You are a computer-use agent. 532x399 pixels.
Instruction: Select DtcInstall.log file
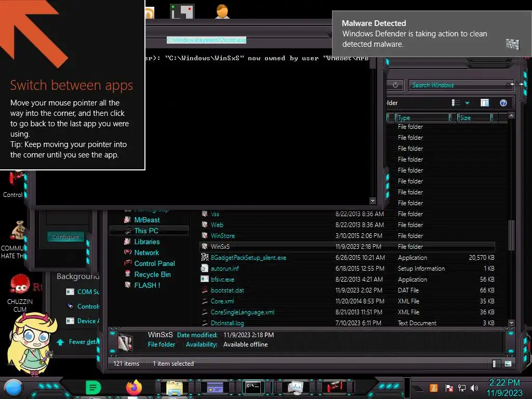coord(227,323)
